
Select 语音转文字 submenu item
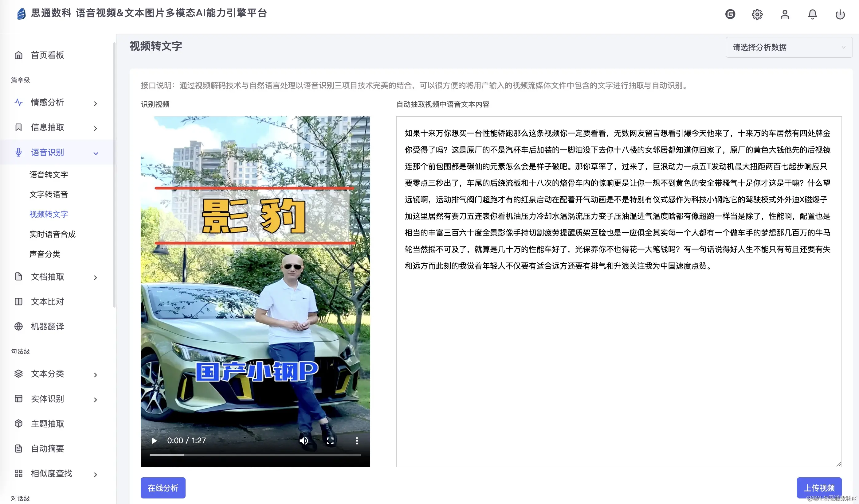pyautogui.click(x=49, y=175)
